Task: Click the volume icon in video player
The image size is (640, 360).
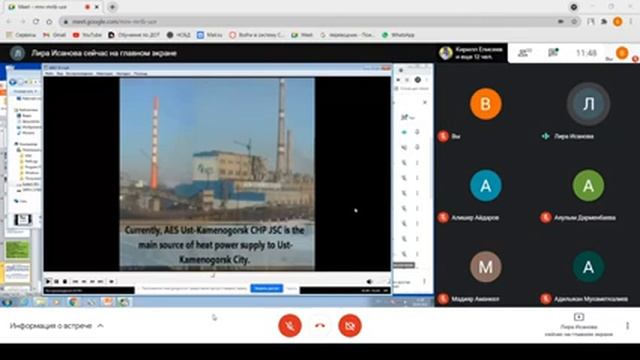Action: 369,281
